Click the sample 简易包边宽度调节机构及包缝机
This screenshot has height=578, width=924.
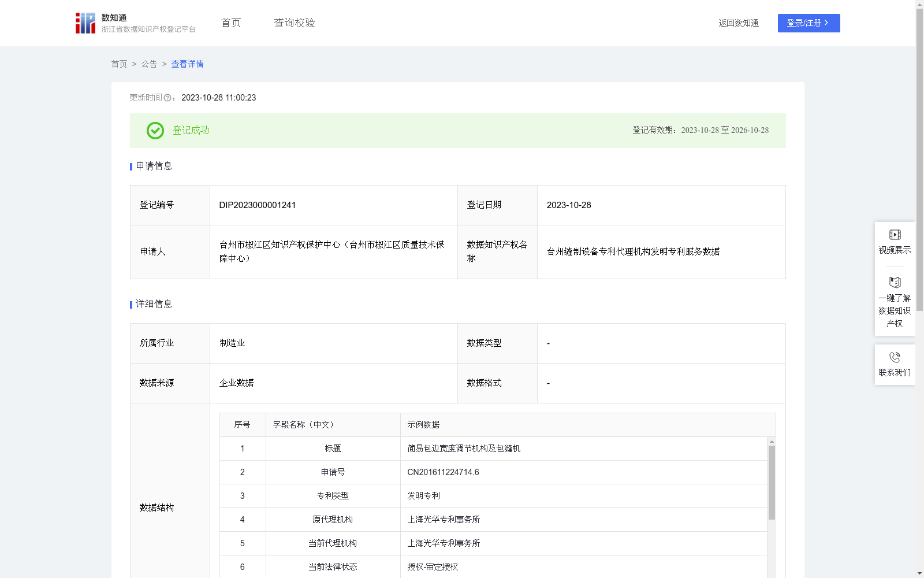point(464,449)
